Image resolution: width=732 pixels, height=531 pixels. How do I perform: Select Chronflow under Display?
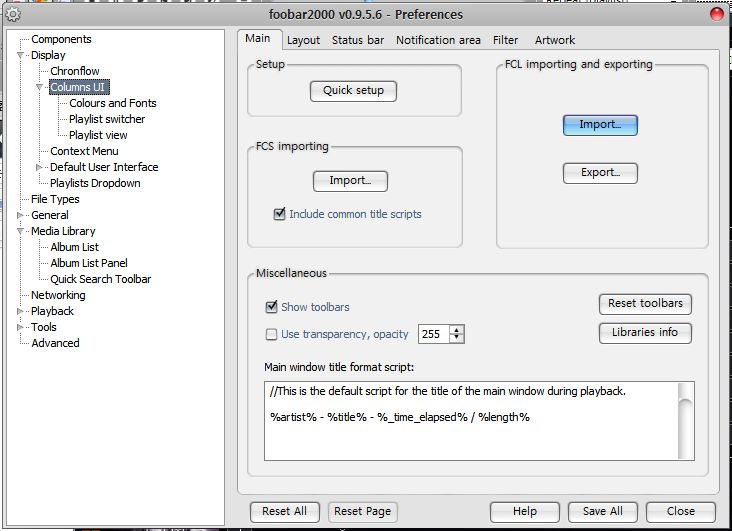75,71
